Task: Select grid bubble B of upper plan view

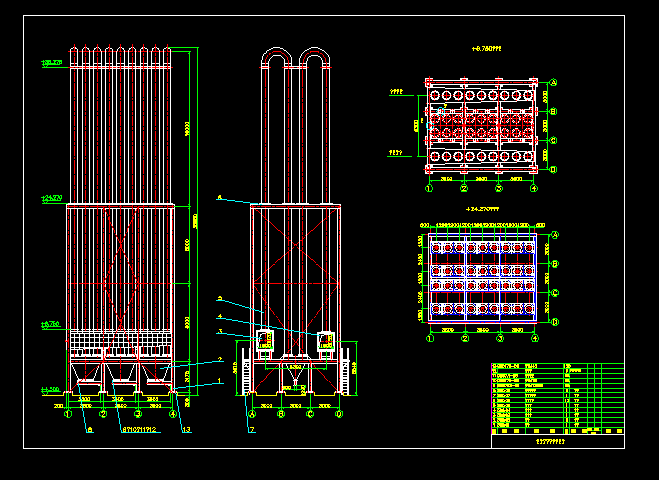Action: pos(554,111)
